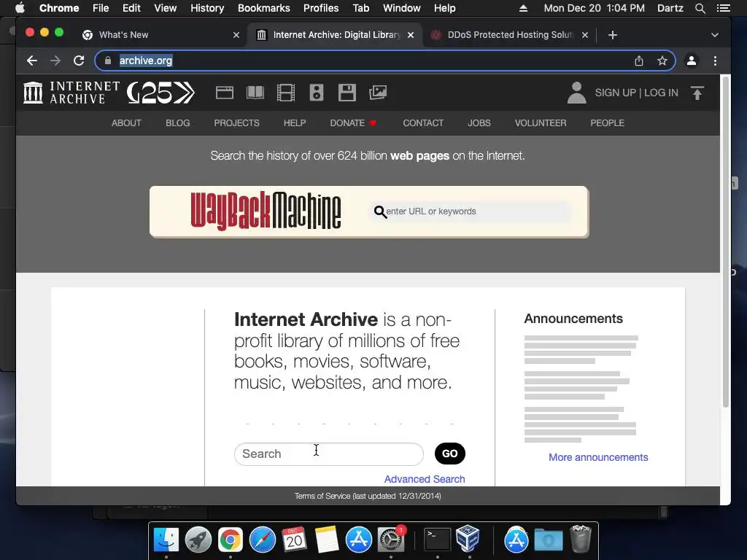This screenshot has height=560, width=747.
Task: Reload the archive.org page
Action: [79, 61]
